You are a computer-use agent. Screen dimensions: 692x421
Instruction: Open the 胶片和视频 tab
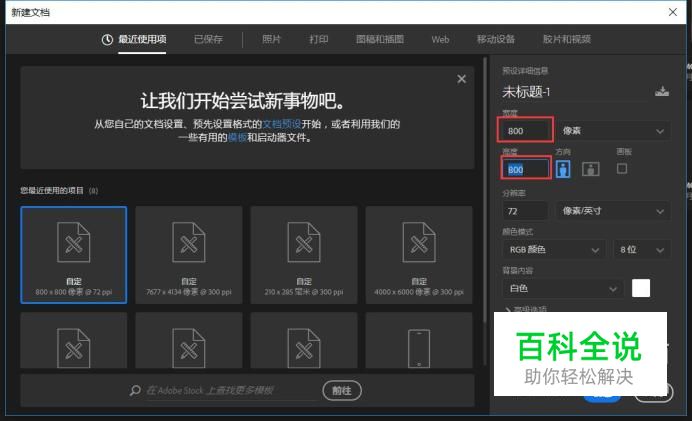point(567,39)
